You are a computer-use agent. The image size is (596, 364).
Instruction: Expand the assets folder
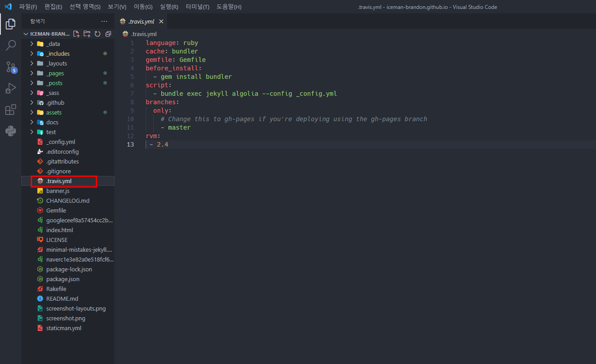click(x=32, y=112)
